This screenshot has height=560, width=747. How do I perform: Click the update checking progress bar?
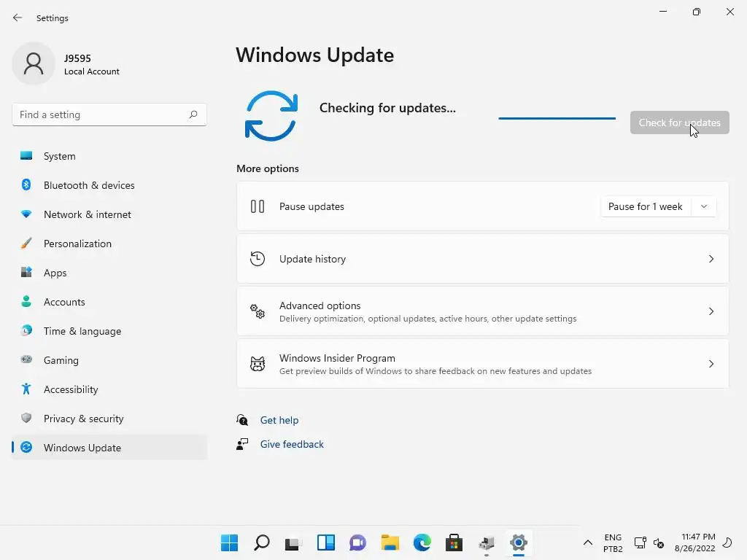pyautogui.click(x=557, y=118)
